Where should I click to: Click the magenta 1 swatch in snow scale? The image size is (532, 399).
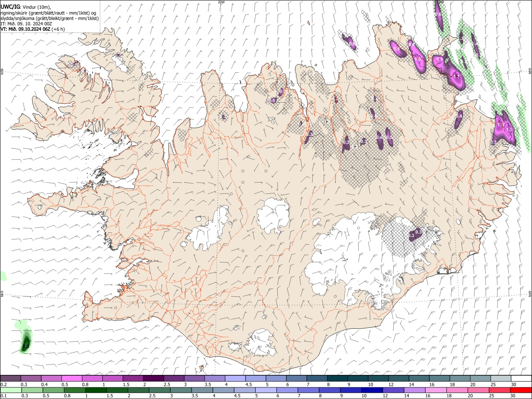click(x=112, y=378)
